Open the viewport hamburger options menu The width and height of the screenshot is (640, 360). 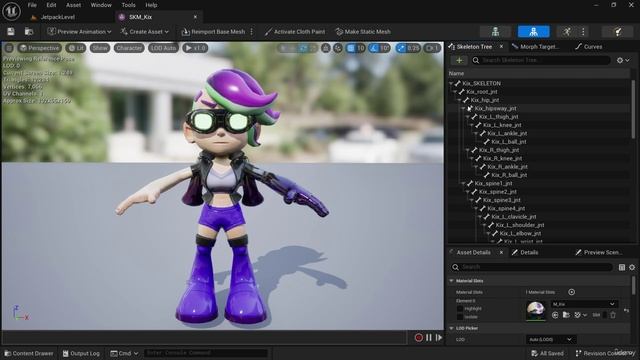9,48
